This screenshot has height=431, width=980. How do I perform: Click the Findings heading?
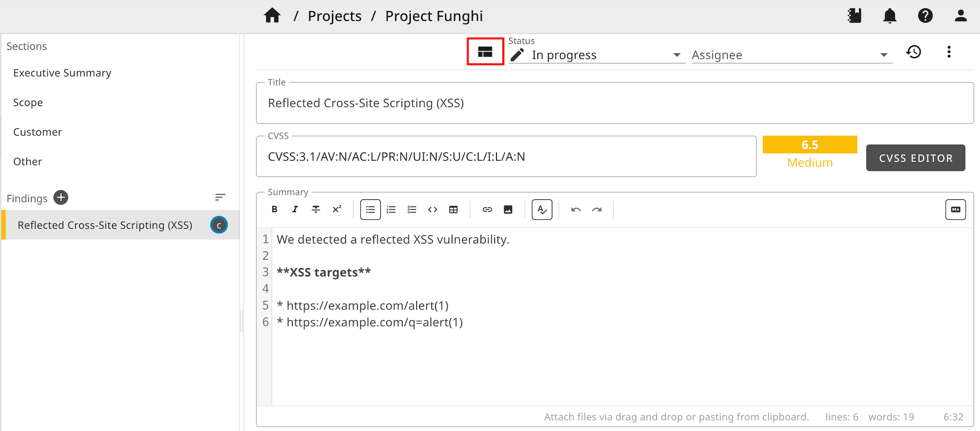pyautogui.click(x=27, y=198)
